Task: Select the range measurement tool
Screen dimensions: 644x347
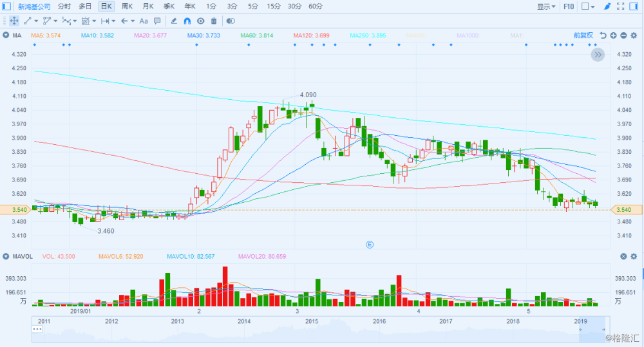Action: click(105, 21)
